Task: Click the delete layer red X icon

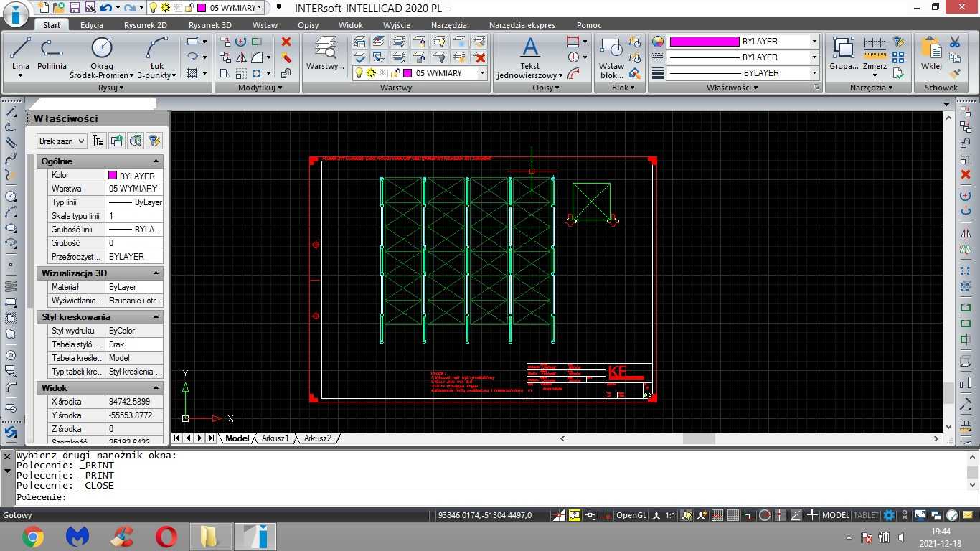Action: pyautogui.click(x=480, y=57)
